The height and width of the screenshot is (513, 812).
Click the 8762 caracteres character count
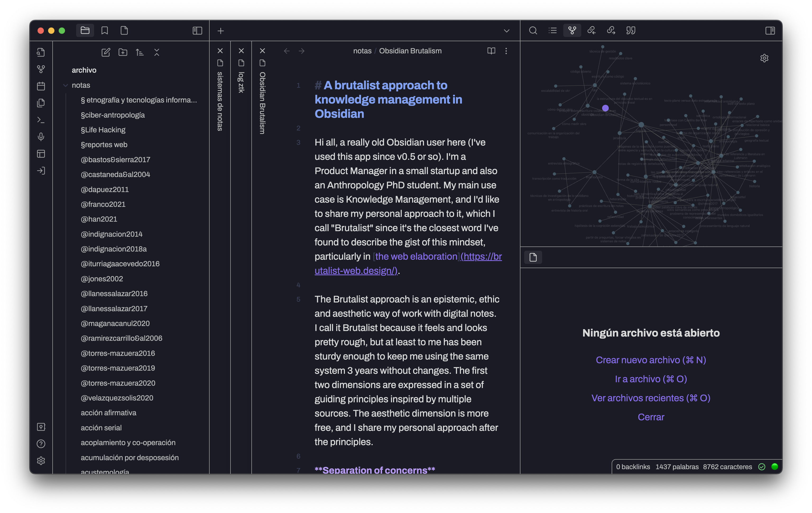tap(727, 467)
